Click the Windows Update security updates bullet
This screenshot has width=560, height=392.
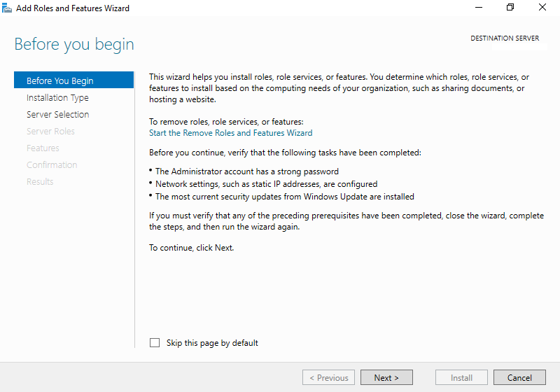coord(285,197)
